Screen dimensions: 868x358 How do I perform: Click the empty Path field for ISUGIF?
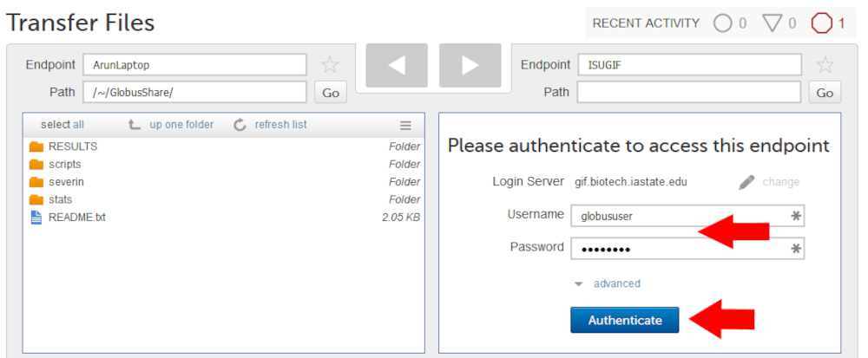(x=688, y=92)
